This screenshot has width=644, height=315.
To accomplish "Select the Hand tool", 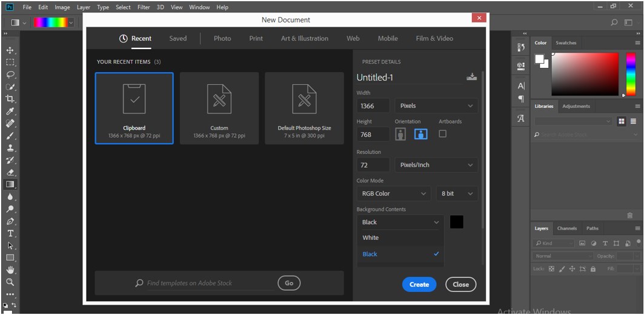I will coord(10,270).
